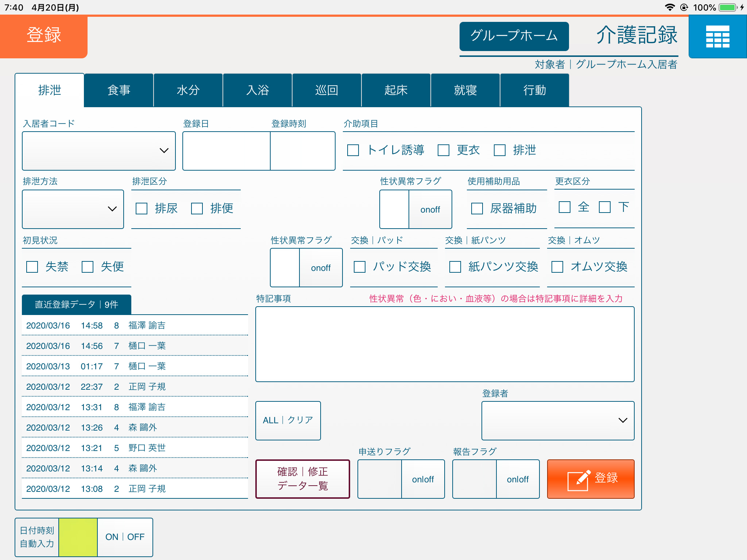Switch 日付時刻自動入力 ON/OFF
The width and height of the screenshot is (747, 560).
click(x=125, y=537)
